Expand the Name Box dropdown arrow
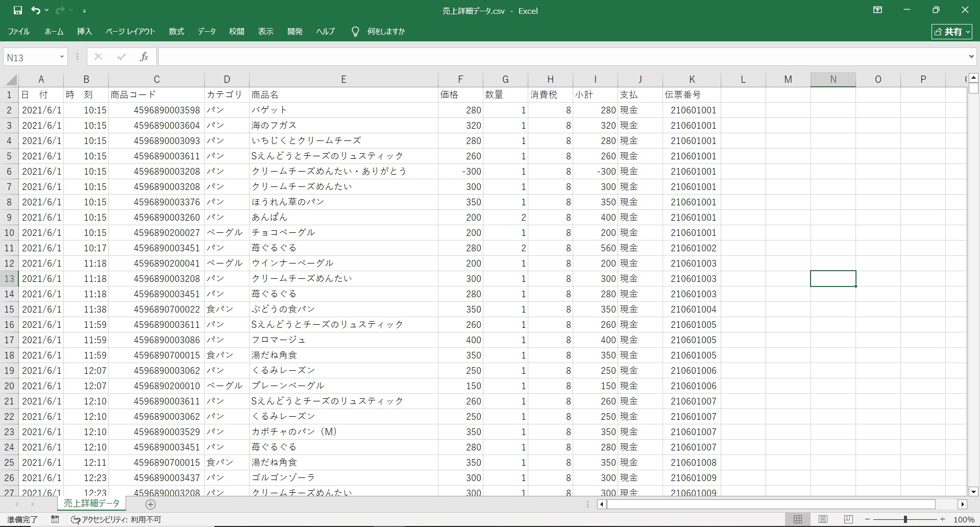Screen dimensions: 980x527 pyautogui.click(x=62, y=57)
